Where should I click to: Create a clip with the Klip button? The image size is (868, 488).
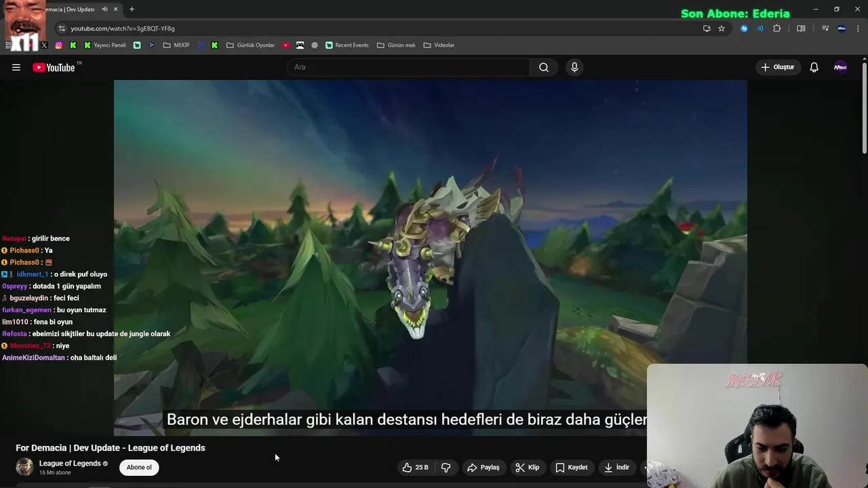click(528, 467)
